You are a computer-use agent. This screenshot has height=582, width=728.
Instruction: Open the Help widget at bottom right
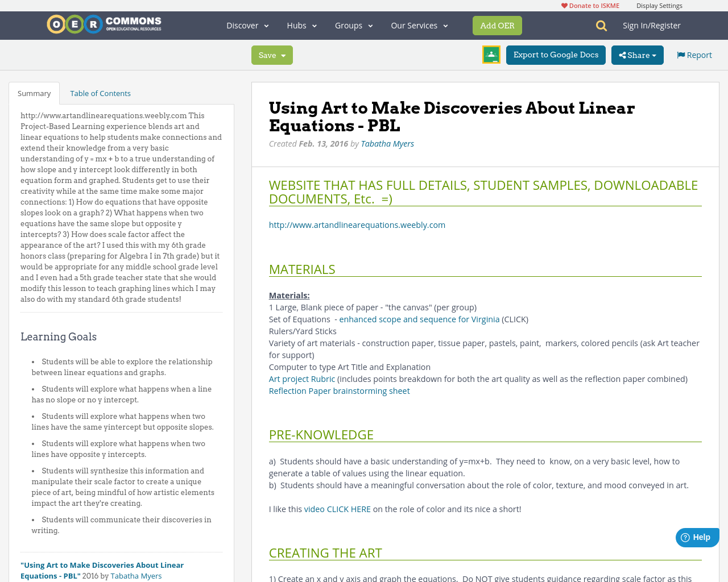[x=696, y=536]
